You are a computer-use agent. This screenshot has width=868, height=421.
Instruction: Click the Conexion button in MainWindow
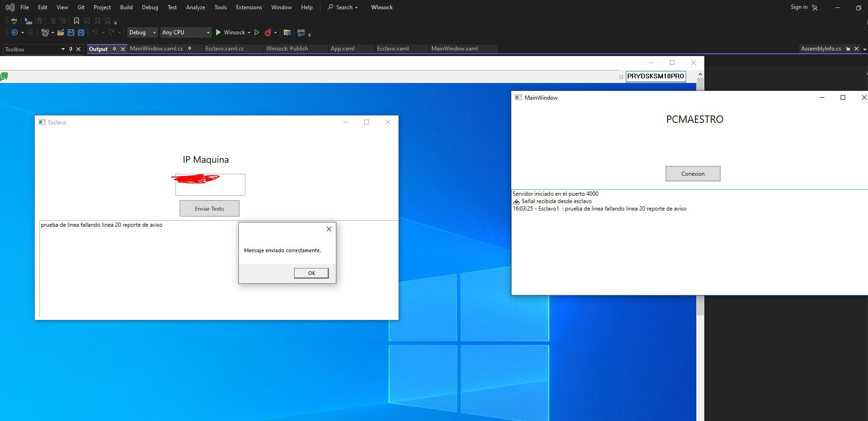693,174
